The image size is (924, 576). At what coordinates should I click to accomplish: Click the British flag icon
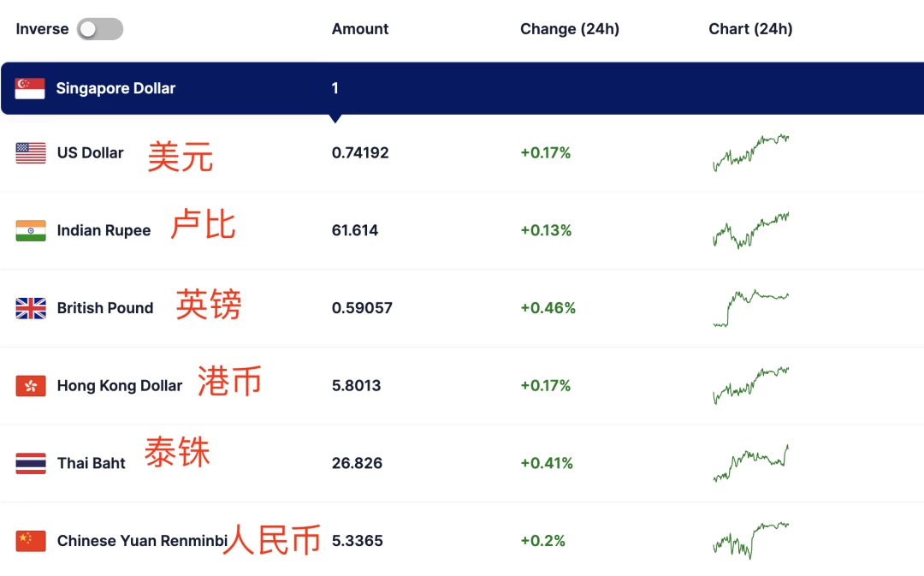(x=31, y=308)
